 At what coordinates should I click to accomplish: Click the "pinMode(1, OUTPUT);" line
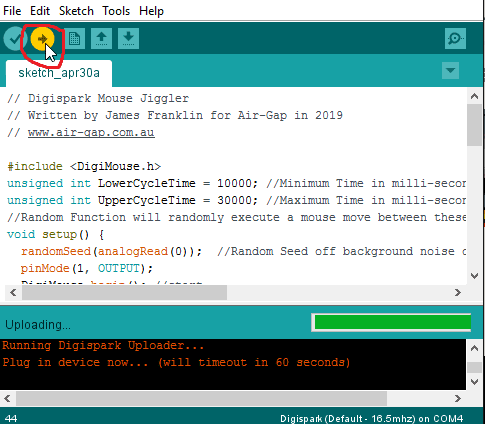click(87, 268)
